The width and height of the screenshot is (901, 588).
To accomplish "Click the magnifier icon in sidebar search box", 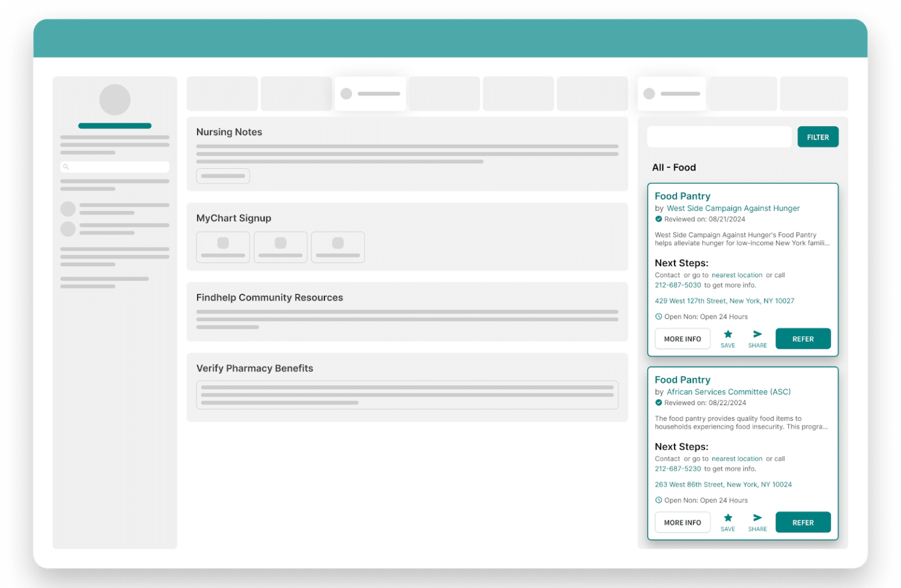I will [x=65, y=166].
